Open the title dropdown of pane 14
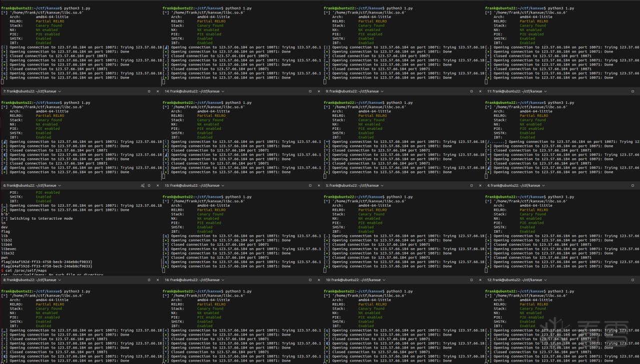Viewport: 640px width, 364px height. (223, 91)
